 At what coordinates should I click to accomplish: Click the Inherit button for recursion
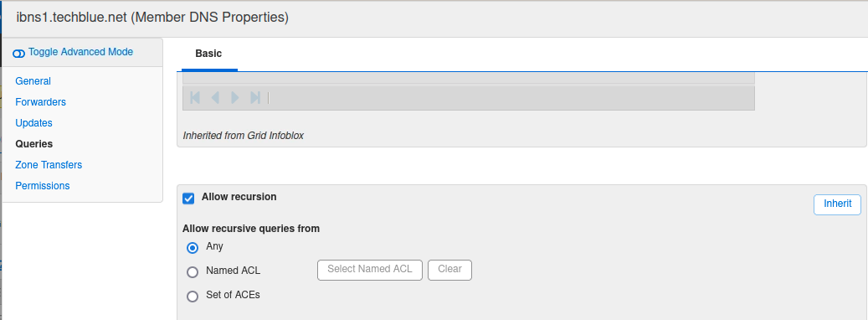pos(838,204)
